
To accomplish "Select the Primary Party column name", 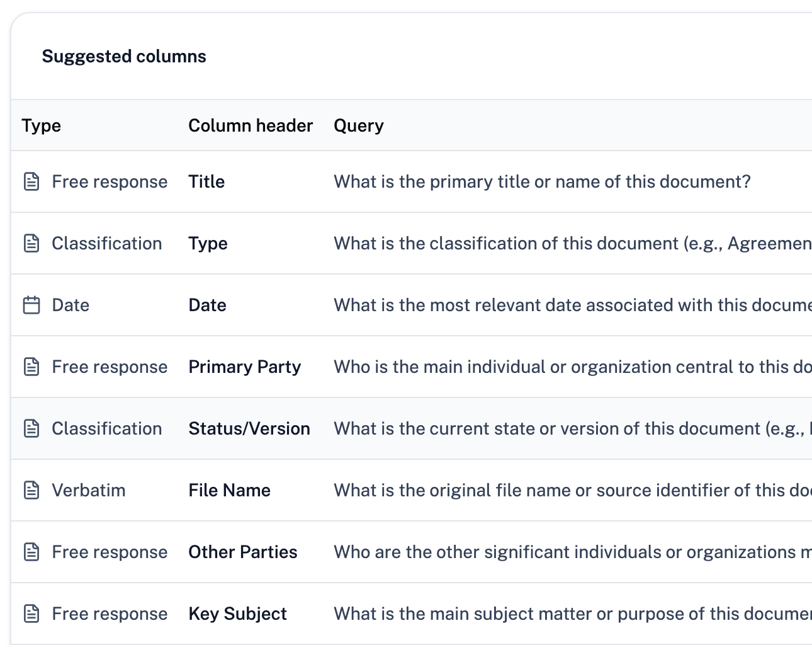I will point(244,367).
